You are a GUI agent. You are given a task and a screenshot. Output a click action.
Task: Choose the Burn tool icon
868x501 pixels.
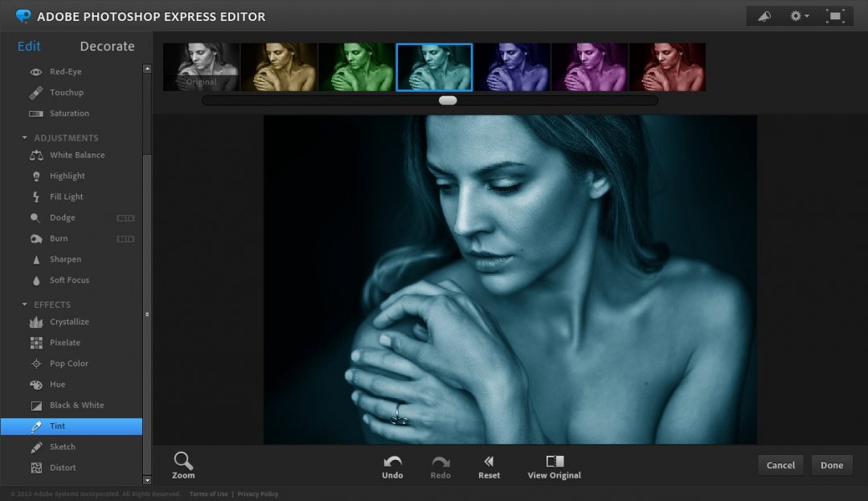36,239
